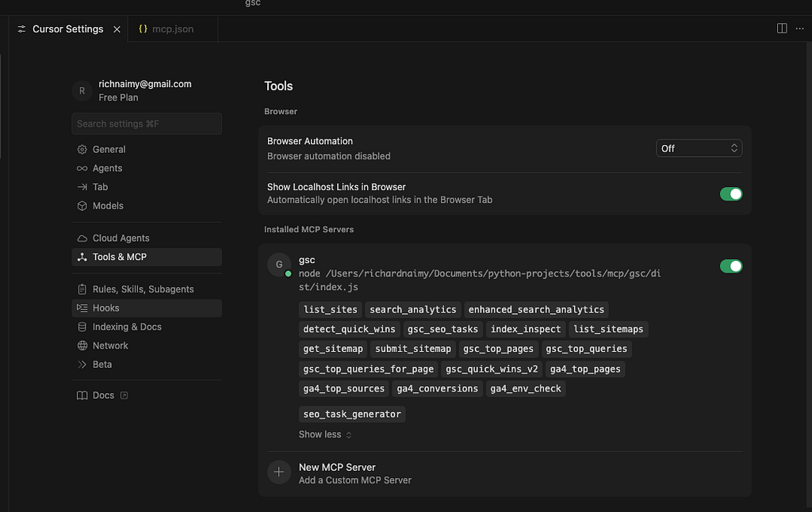Close the Cursor Settings tab
The height and width of the screenshot is (512, 812).
pyautogui.click(x=117, y=29)
